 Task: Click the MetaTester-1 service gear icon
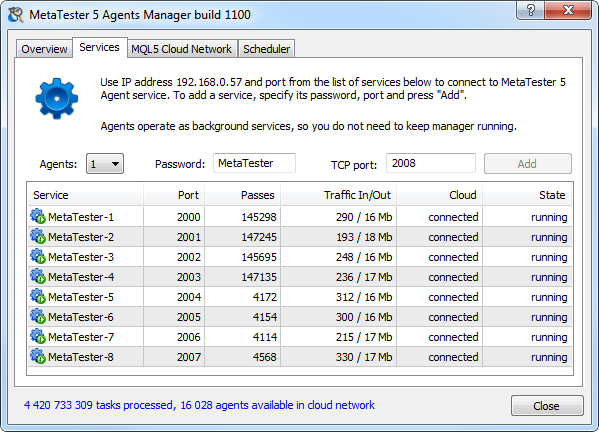pyautogui.click(x=38, y=217)
